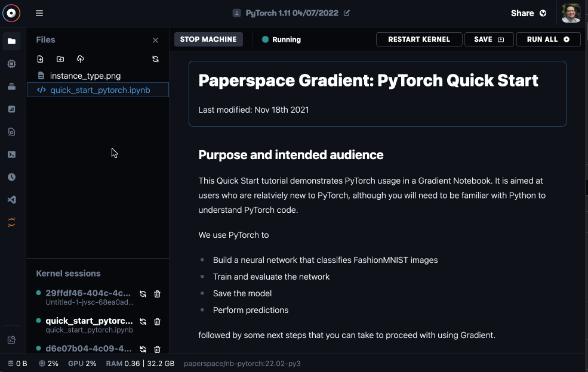Close the Files panel

155,40
